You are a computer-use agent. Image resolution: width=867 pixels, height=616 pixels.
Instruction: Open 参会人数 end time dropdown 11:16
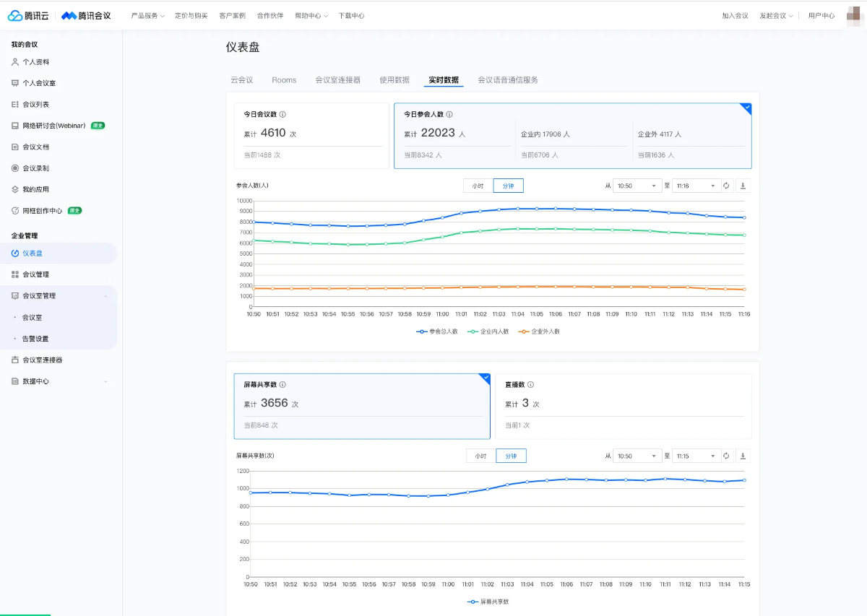[696, 186]
